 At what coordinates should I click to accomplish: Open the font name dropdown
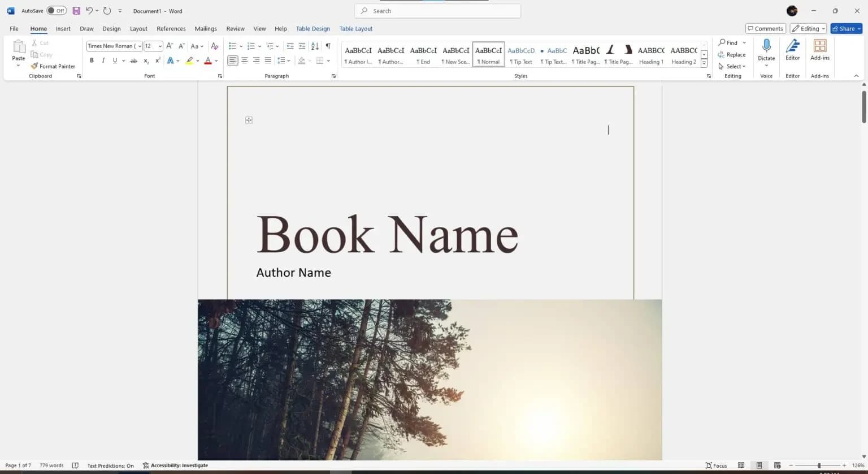(x=139, y=46)
